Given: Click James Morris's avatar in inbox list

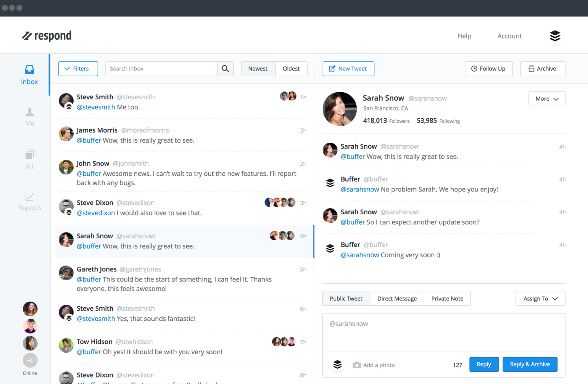Looking at the screenshot, I should (x=66, y=134).
